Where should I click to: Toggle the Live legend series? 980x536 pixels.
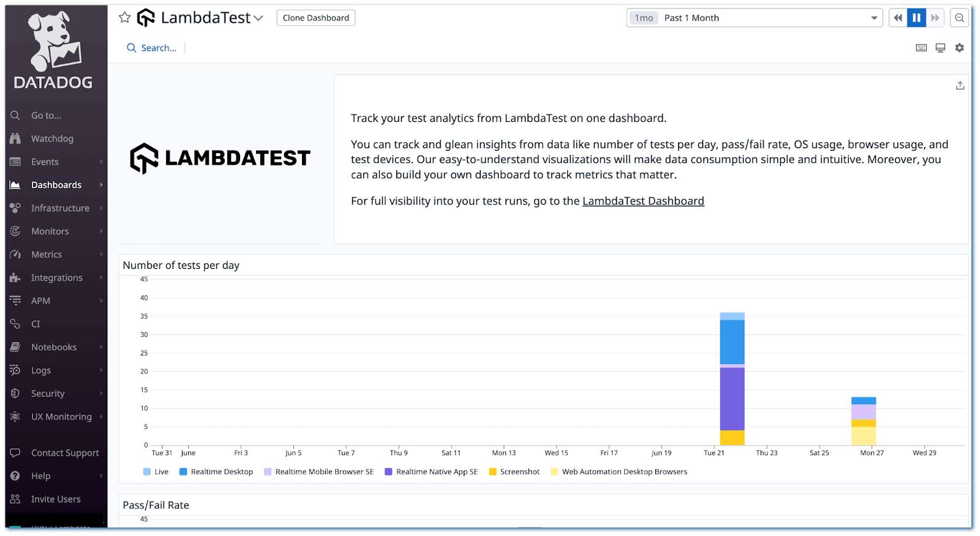click(x=156, y=472)
